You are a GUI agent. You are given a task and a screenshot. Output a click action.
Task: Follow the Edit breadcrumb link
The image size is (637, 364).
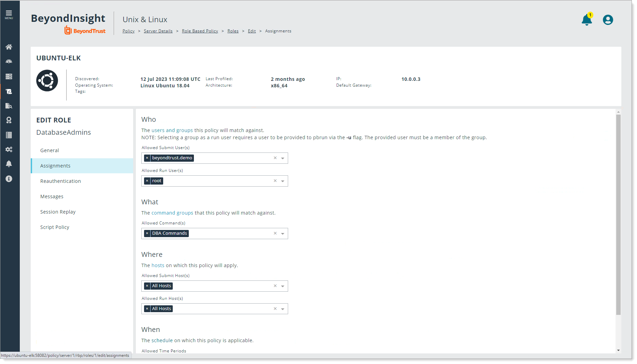click(252, 31)
